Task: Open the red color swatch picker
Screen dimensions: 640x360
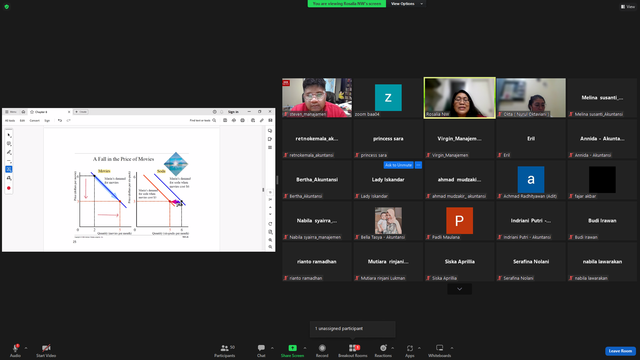Action: [9, 188]
